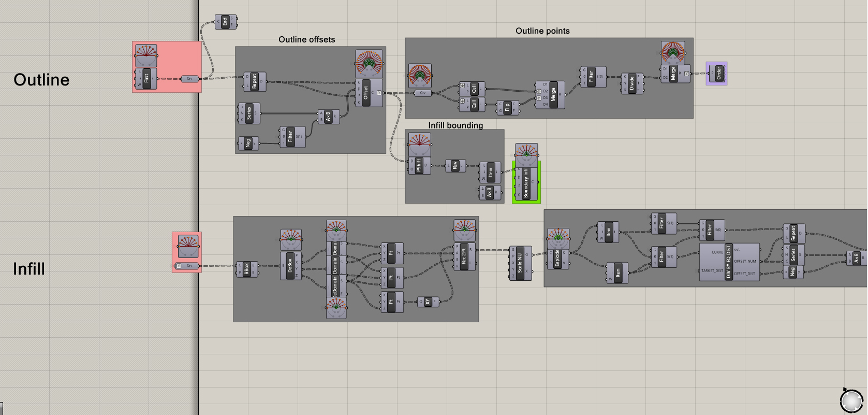
Task: Click the Outline Crv parameter
Action: pos(189,79)
